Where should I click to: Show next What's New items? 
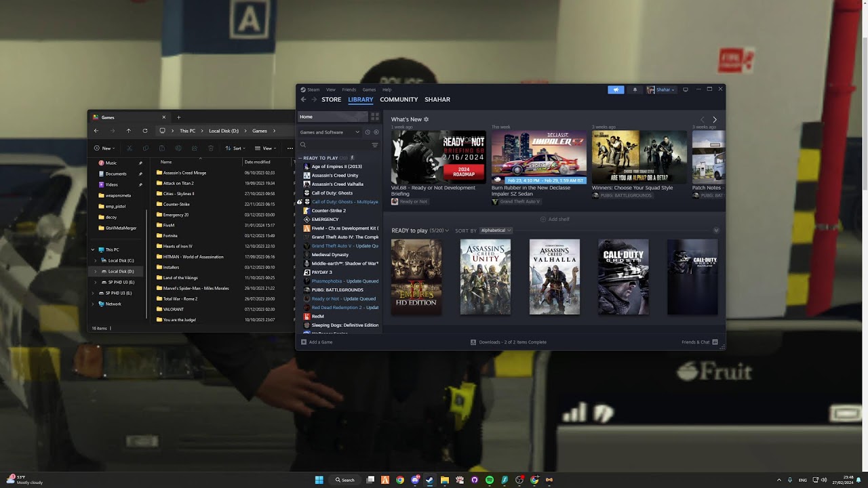click(714, 119)
